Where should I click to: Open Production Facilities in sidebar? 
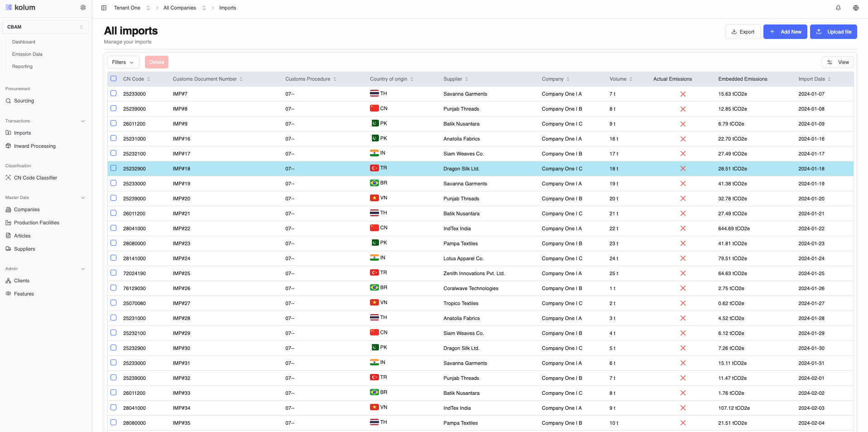tap(37, 223)
